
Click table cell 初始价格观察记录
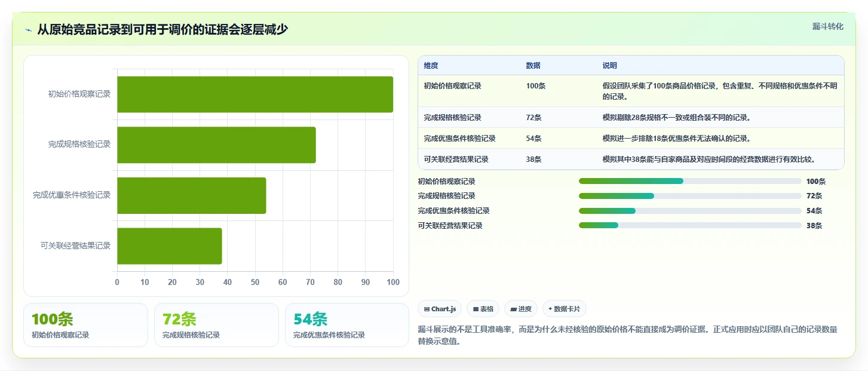[453, 86]
